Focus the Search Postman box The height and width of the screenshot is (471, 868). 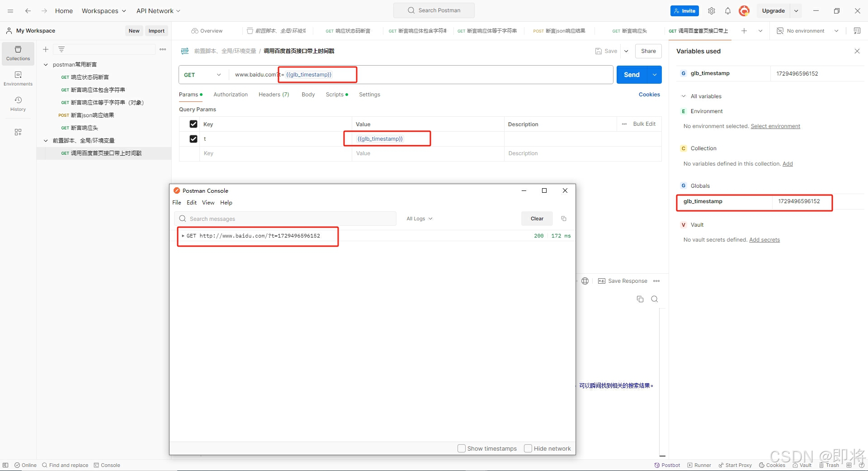coord(434,10)
